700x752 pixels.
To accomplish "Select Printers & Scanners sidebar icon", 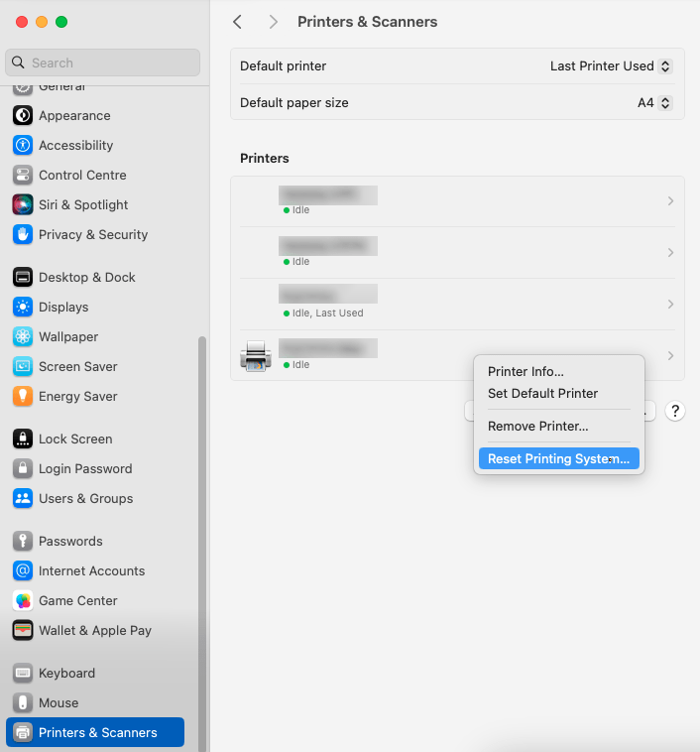I will (x=23, y=732).
